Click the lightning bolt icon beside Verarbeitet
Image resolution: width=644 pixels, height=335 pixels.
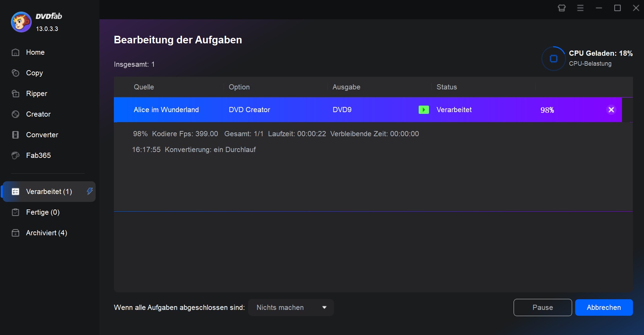[90, 191]
